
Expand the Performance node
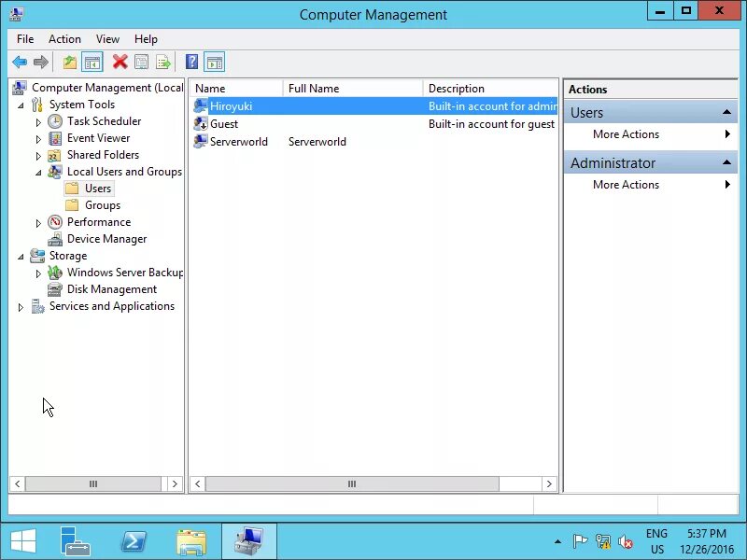(38, 223)
